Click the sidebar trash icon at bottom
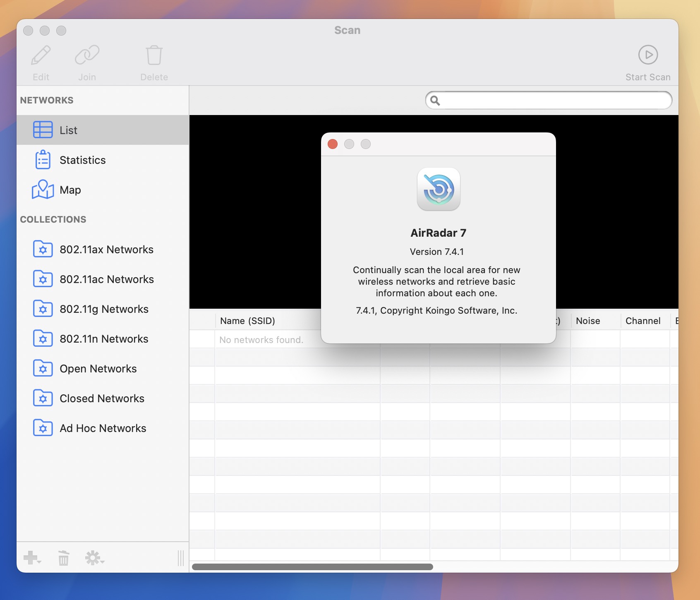Screen dimensions: 700x600 coord(63,558)
